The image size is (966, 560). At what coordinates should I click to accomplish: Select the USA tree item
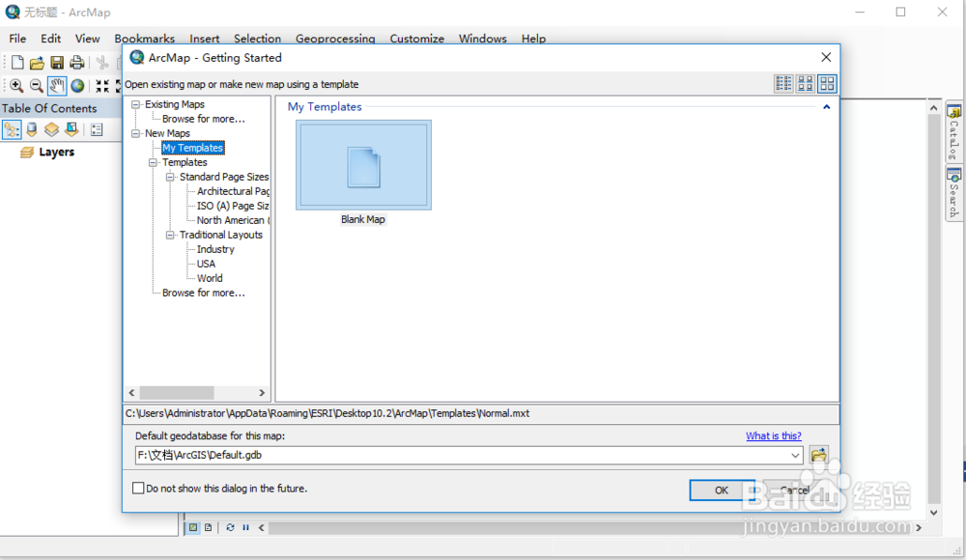(206, 264)
